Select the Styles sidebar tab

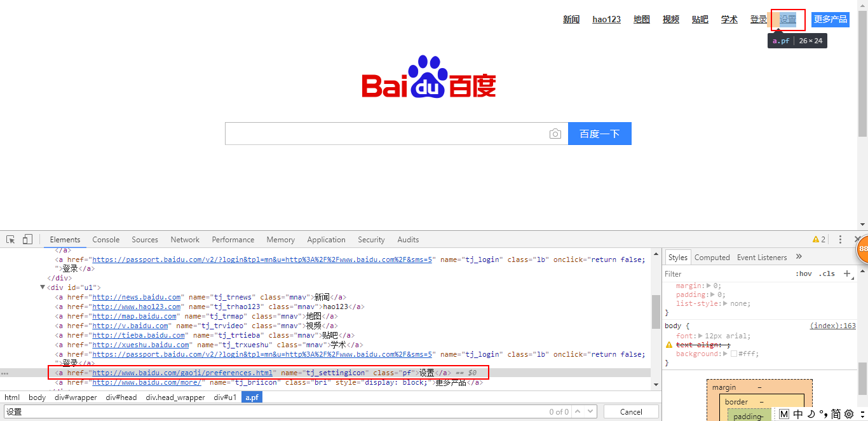pyautogui.click(x=677, y=258)
